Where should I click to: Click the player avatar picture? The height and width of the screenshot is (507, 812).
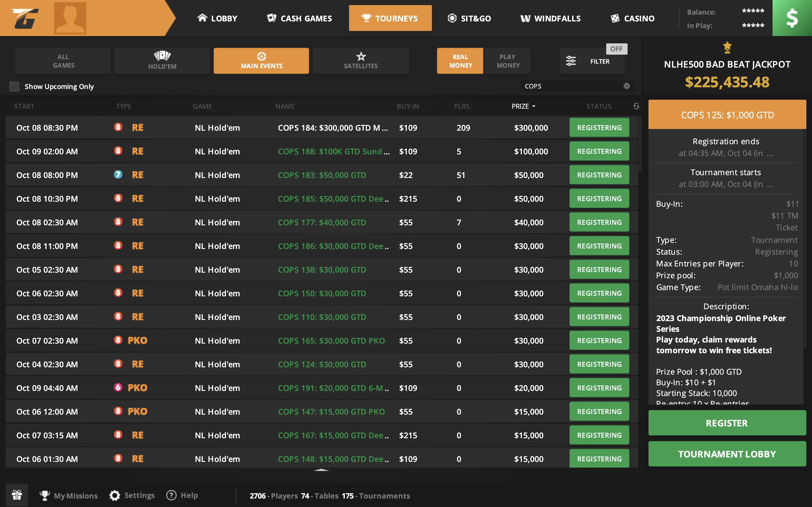[x=70, y=18]
